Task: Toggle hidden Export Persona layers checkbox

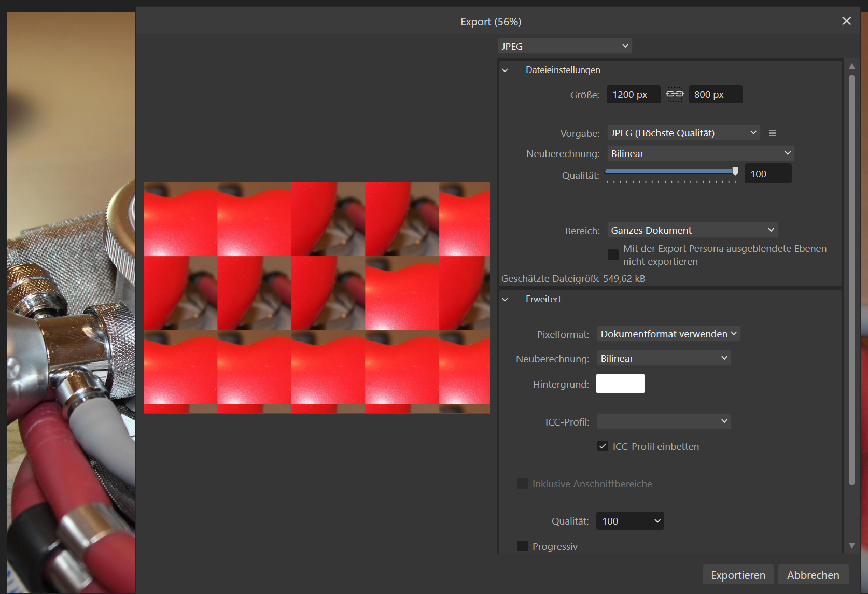Action: tap(613, 254)
